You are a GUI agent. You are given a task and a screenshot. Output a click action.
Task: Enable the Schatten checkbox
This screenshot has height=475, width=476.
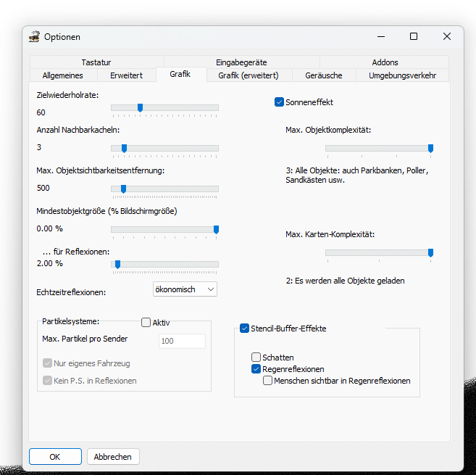256,358
